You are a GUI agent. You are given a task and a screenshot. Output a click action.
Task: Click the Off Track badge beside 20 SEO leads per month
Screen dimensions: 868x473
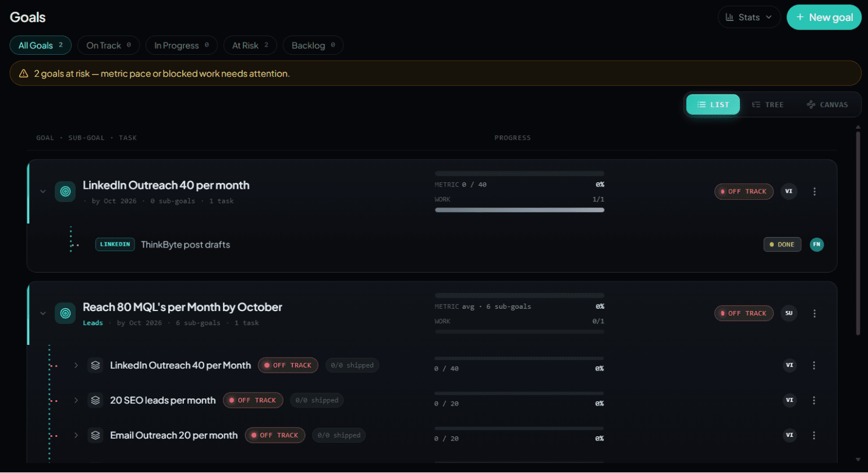pyautogui.click(x=253, y=400)
